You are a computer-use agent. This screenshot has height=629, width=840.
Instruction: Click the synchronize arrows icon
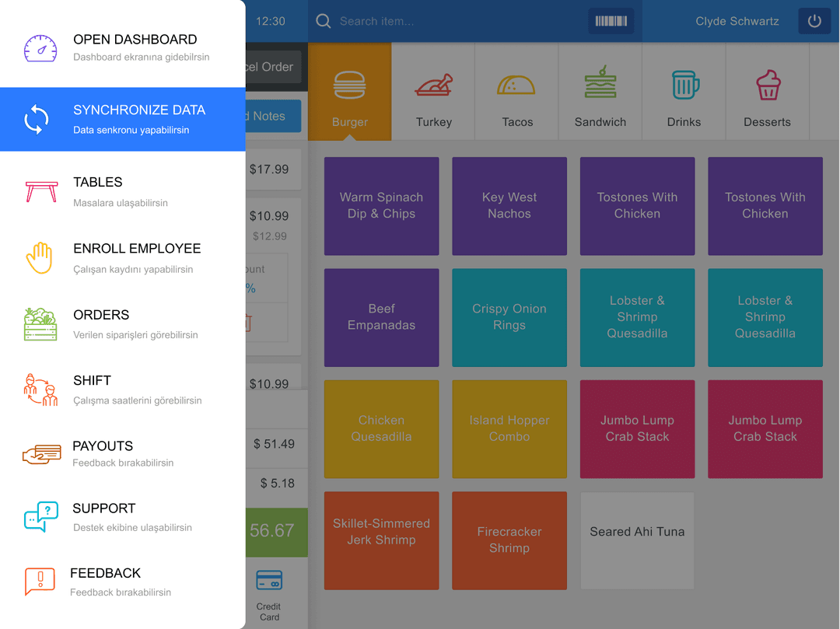[x=37, y=120]
